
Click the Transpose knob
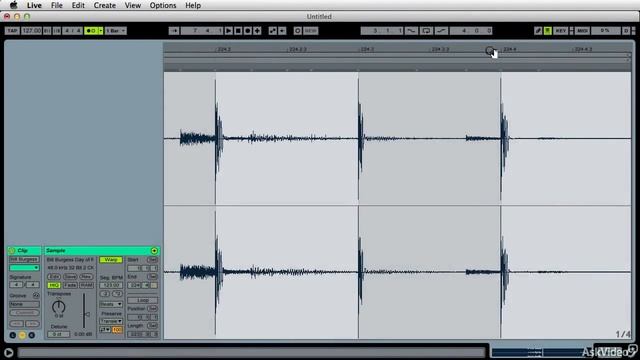59,307
